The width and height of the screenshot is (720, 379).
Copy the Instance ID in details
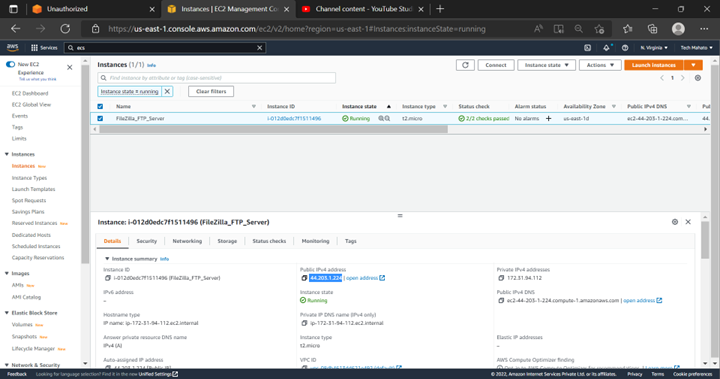click(107, 278)
